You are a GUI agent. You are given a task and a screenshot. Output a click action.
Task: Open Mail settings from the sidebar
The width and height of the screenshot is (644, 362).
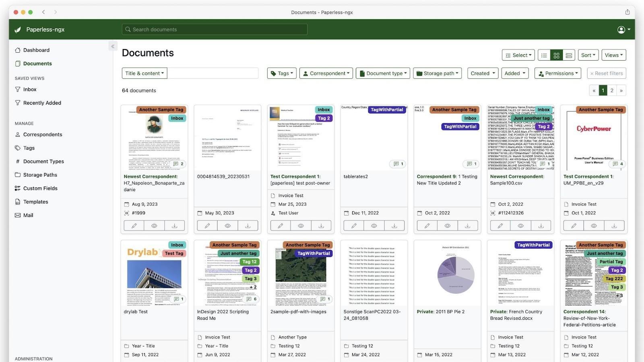28,215
